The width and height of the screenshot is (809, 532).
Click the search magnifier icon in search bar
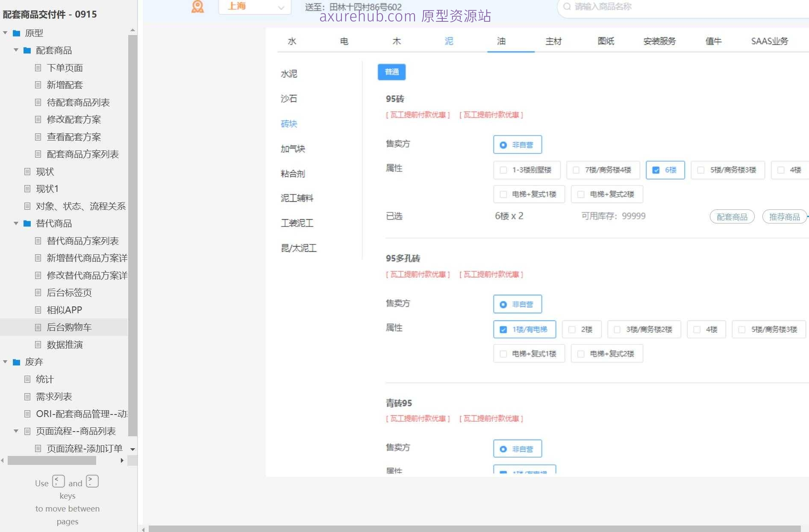[567, 6]
